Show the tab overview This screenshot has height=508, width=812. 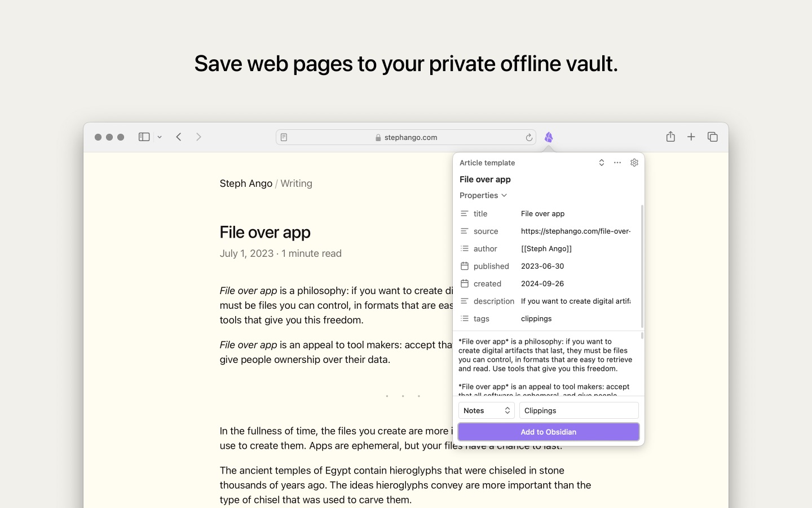[713, 137]
